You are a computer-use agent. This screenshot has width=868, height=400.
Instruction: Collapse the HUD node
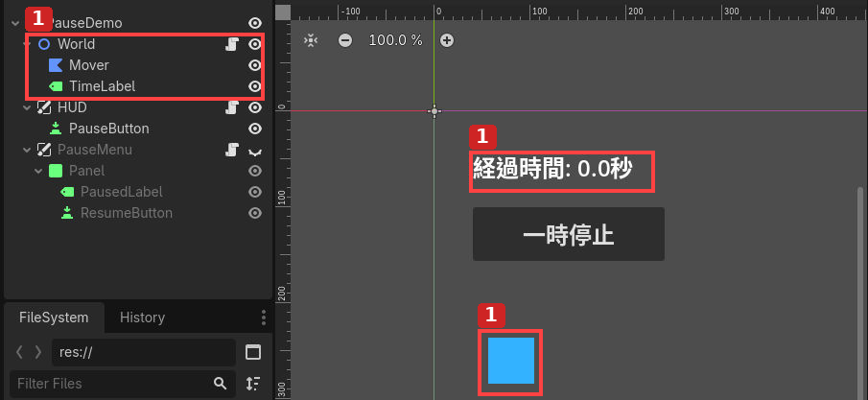[x=27, y=107]
